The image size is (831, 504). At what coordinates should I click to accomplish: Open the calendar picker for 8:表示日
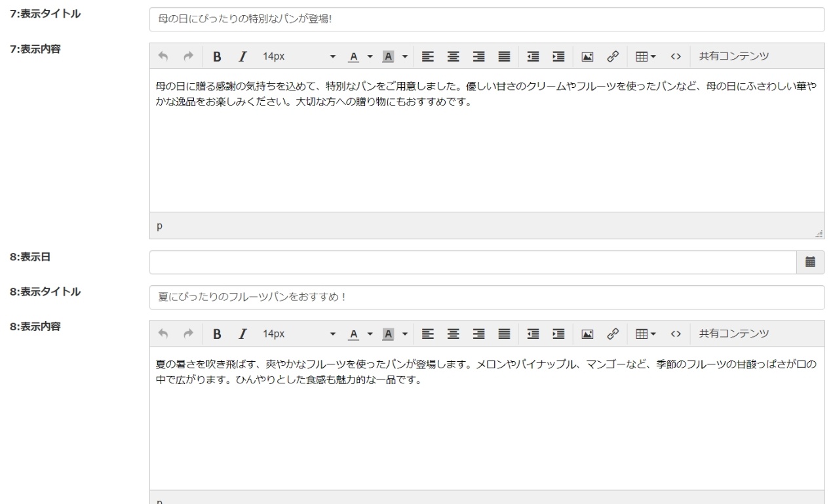[x=810, y=262]
